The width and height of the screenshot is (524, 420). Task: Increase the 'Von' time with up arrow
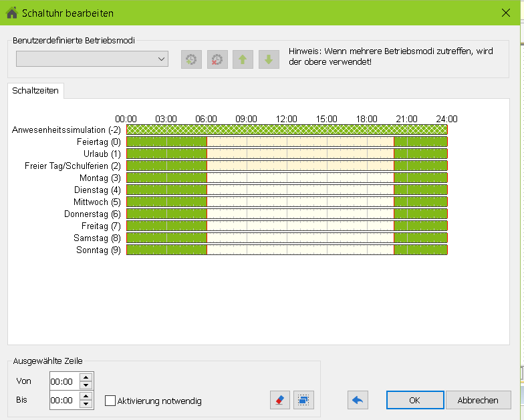pos(86,377)
